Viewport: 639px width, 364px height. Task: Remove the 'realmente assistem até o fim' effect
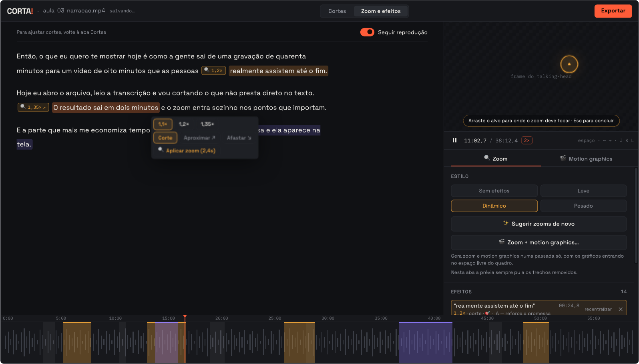click(x=621, y=309)
